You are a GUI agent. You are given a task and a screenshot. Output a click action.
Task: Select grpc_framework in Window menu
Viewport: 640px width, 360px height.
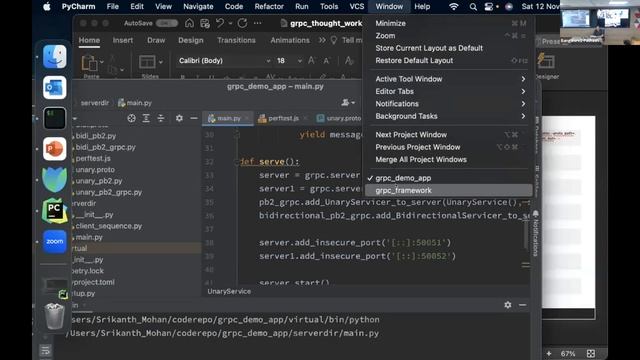point(449,190)
